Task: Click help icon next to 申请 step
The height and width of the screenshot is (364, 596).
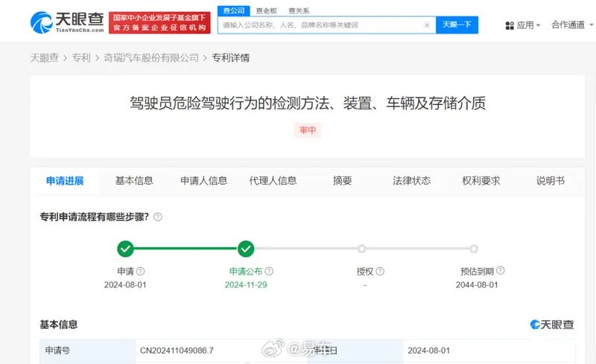Action: click(x=140, y=271)
